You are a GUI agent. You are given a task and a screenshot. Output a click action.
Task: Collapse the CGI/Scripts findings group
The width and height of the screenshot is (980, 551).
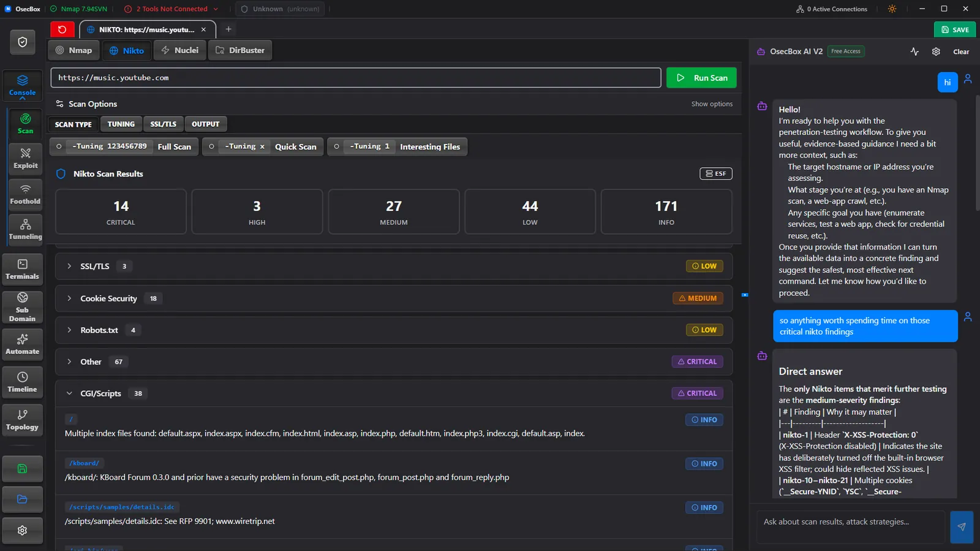tap(394, 393)
